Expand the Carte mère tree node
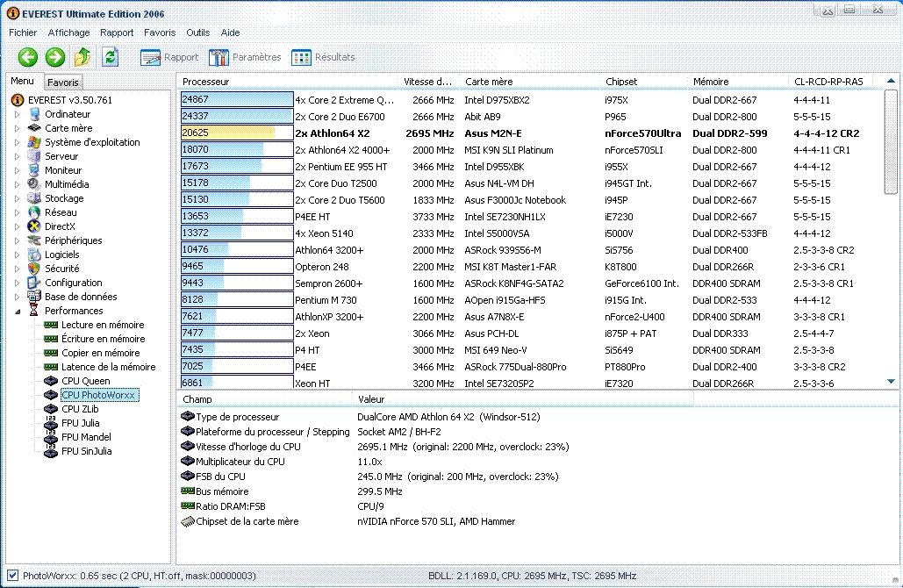 click(18, 128)
